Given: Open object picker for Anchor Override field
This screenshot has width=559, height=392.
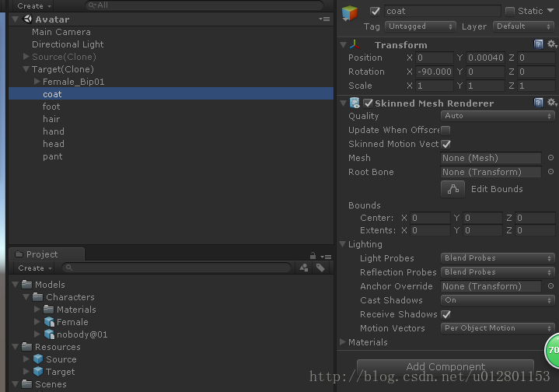Looking at the screenshot, I should pyautogui.click(x=550, y=286).
